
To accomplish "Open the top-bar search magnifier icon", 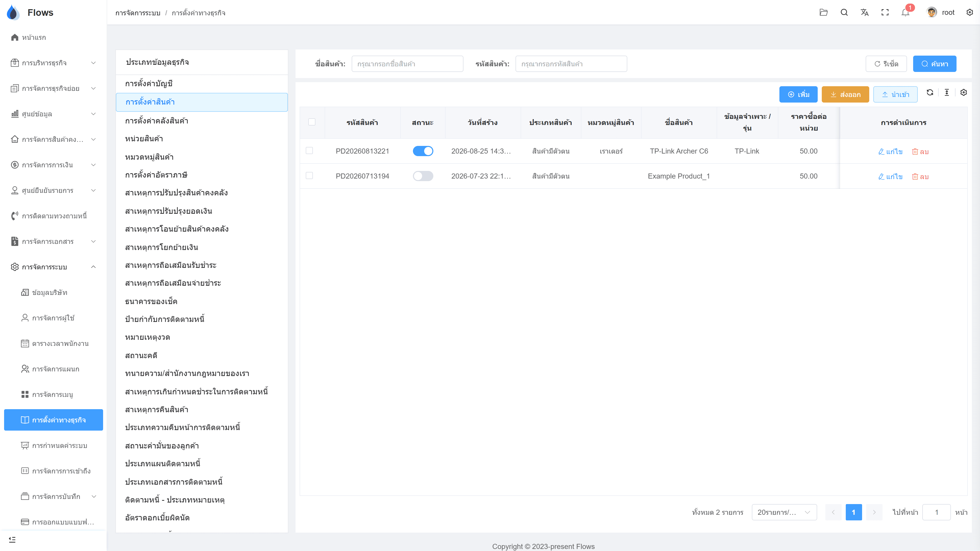I will 844,12.
